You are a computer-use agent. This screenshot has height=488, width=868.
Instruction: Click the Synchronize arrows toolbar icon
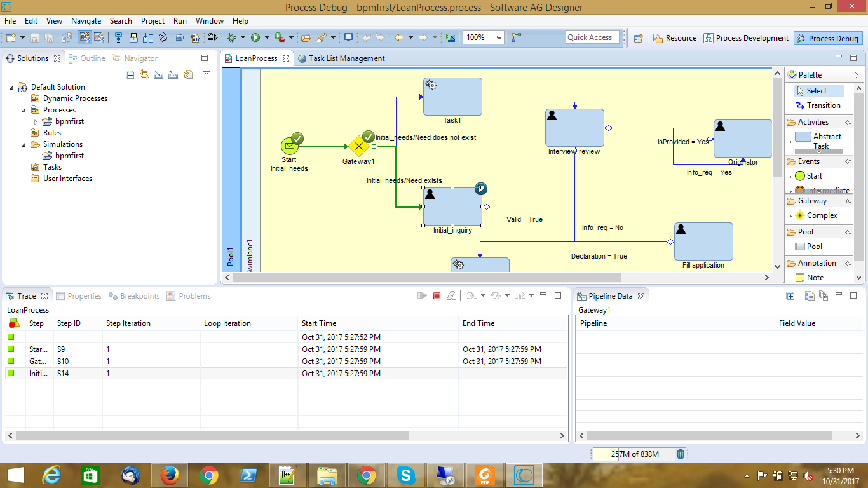coord(163,38)
